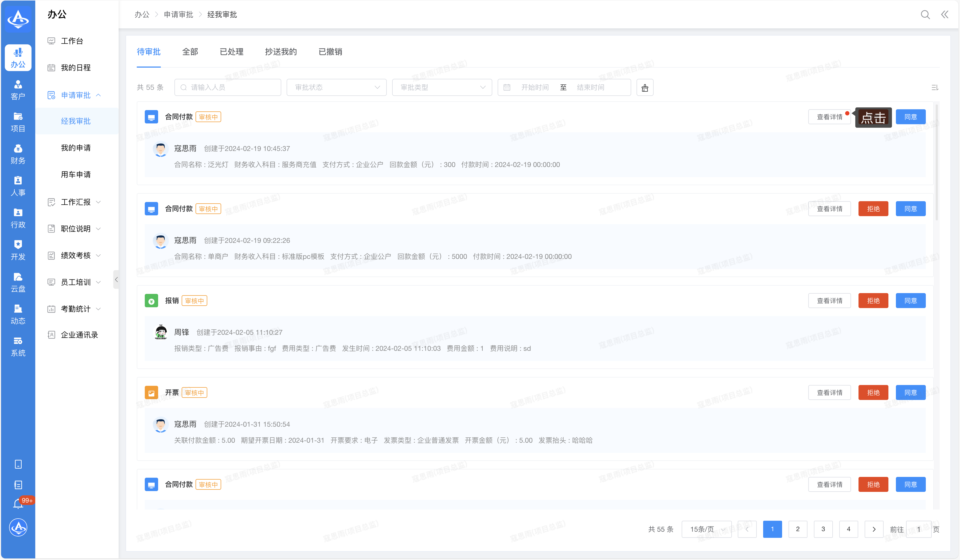960x560 pixels.
Task: Click 拒绝 on the 报销 request
Action: coord(873,301)
